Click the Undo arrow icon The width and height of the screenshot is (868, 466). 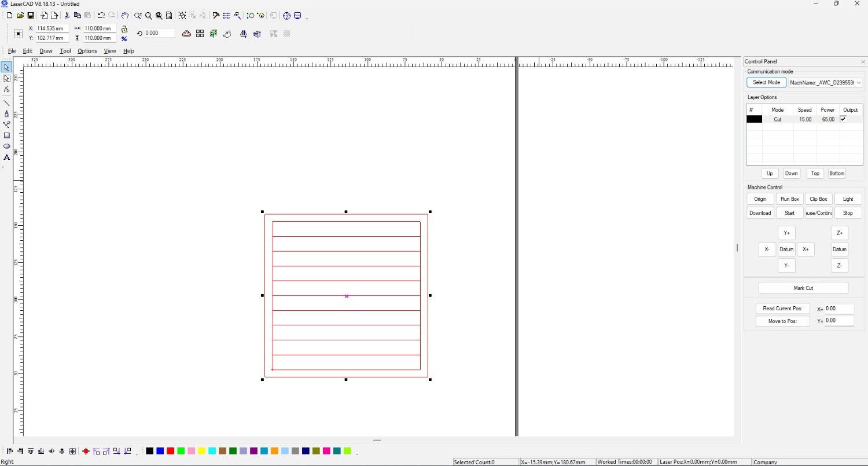[101, 16]
